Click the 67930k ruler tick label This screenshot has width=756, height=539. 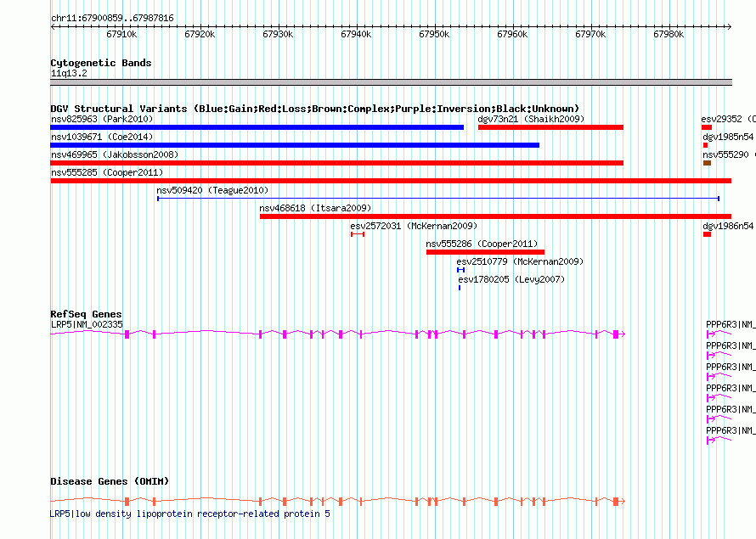pos(278,34)
